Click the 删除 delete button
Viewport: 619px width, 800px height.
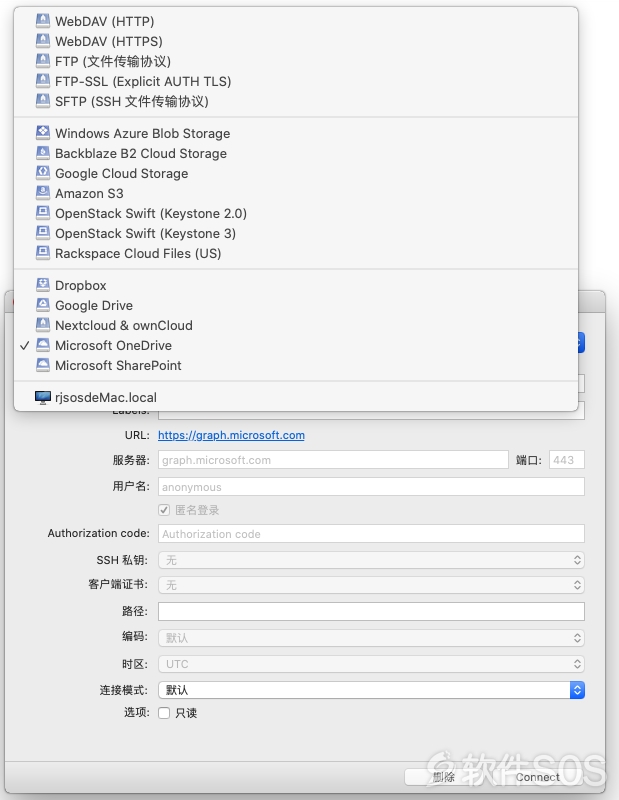(444, 777)
